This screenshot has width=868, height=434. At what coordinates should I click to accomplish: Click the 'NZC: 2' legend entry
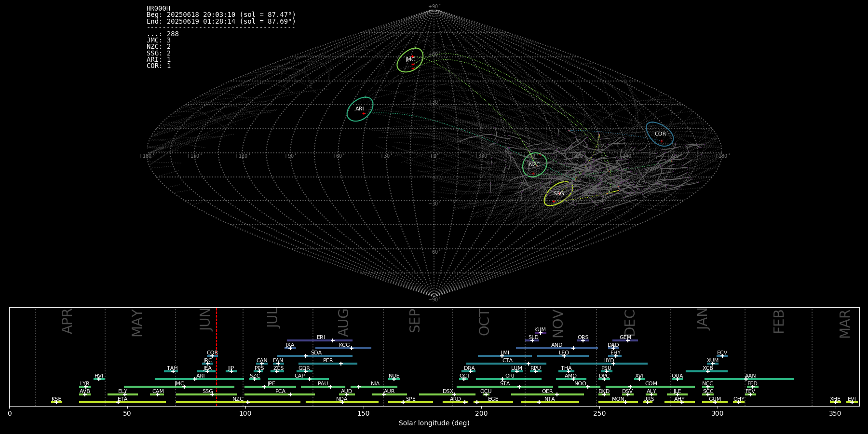(159, 47)
